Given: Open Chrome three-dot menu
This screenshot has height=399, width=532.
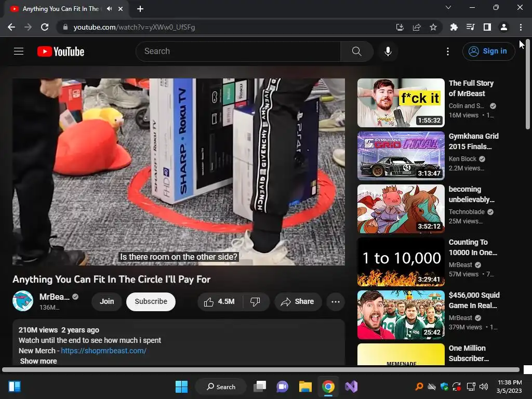Looking at the screenshot, I should click(x=521, y=27).
